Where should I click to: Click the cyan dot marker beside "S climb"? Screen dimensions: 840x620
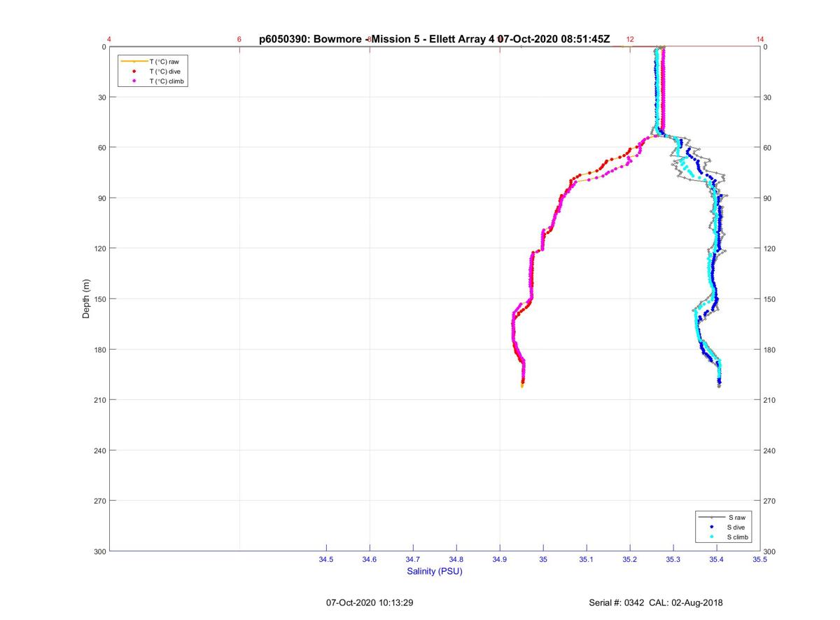click(711, 537)
